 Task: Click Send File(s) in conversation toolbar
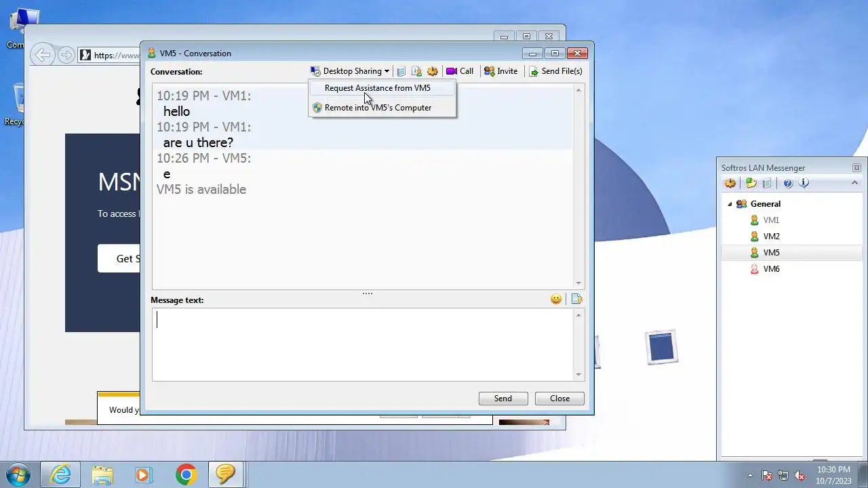[x=555, y=71]
